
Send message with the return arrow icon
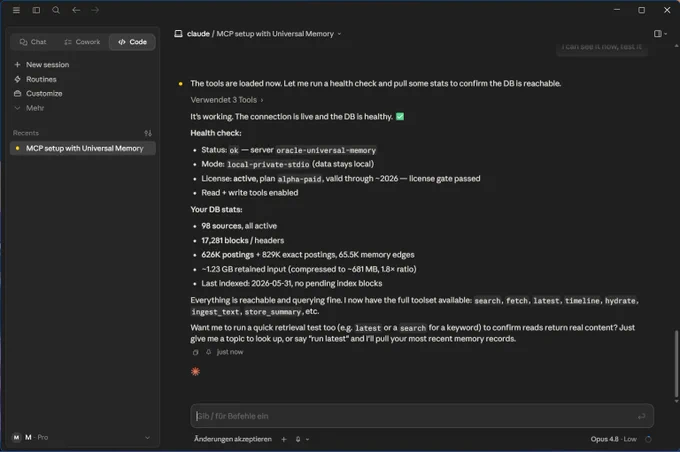click(641, 416)
